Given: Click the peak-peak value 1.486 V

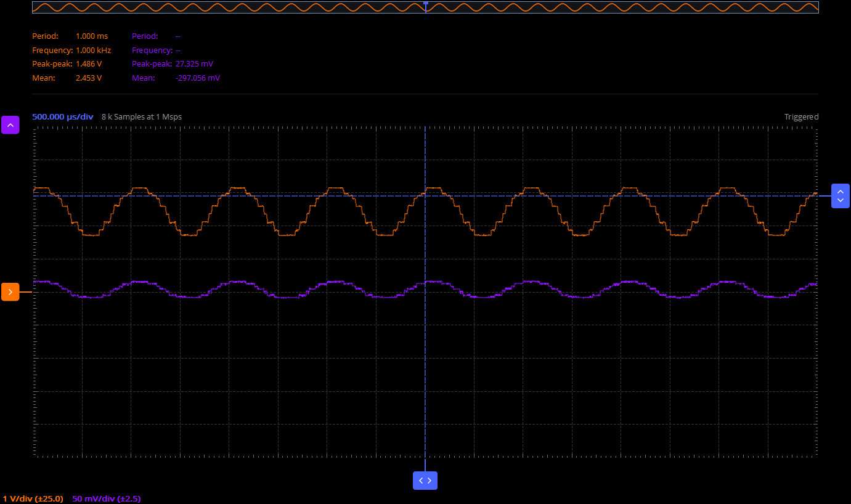Looking at the screenshot, I should (89, 64).
